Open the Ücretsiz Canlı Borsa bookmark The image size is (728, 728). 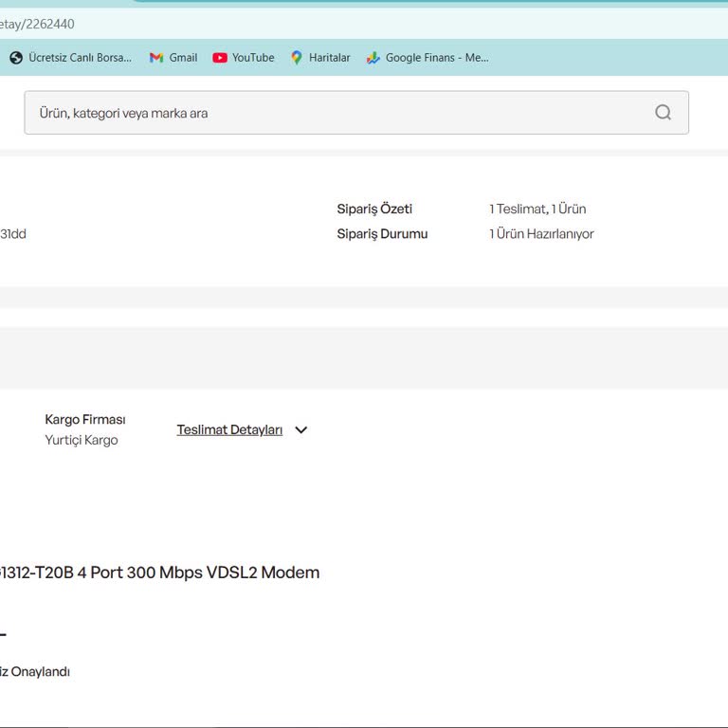point(71,58)
